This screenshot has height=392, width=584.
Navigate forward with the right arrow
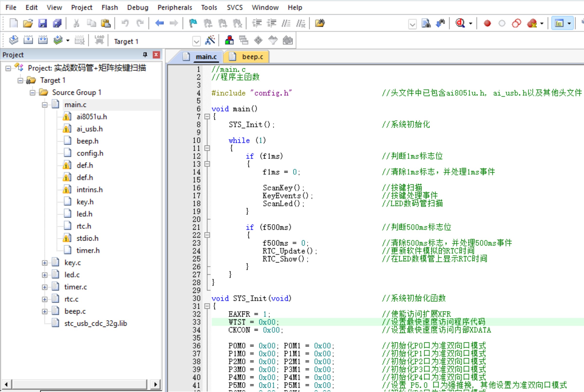pos(174,23)
